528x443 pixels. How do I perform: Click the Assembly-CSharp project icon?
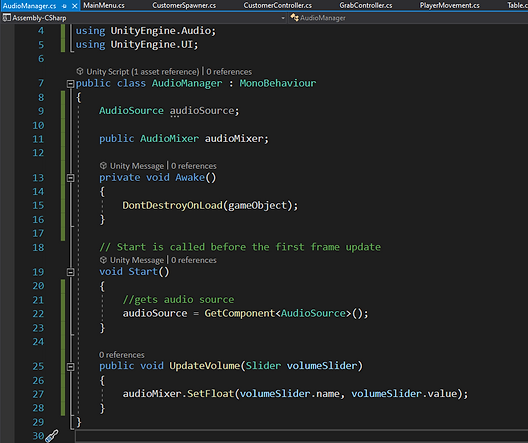coord(6,18)
